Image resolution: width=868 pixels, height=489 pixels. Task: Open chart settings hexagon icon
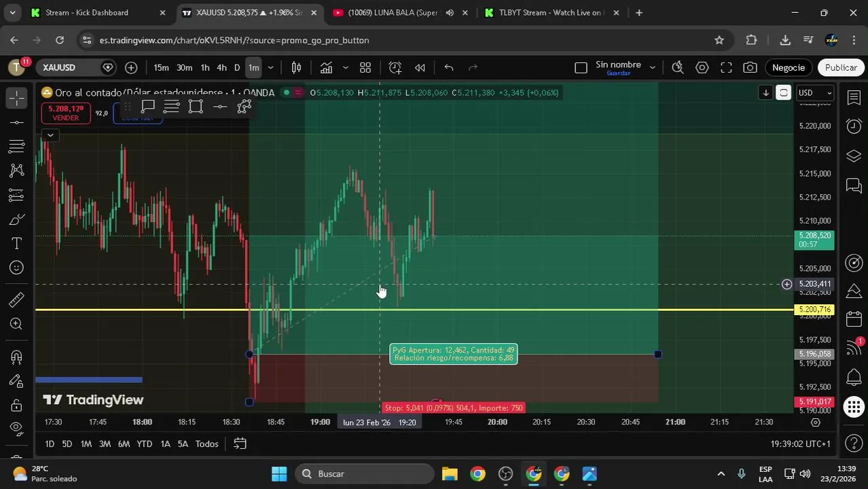[x=702, y=67]
